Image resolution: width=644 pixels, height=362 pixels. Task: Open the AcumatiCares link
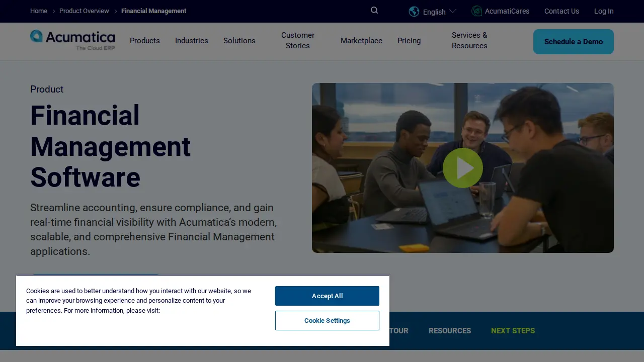(x=507, y=11)
